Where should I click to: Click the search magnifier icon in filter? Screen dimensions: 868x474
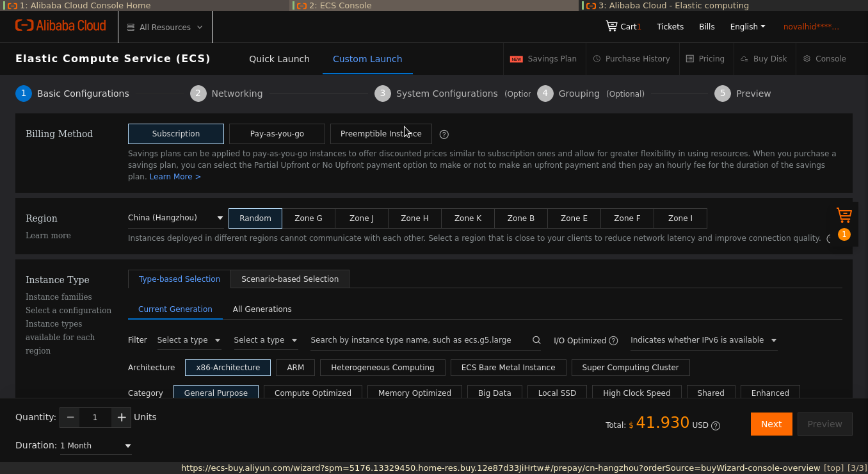click(536, 340)
